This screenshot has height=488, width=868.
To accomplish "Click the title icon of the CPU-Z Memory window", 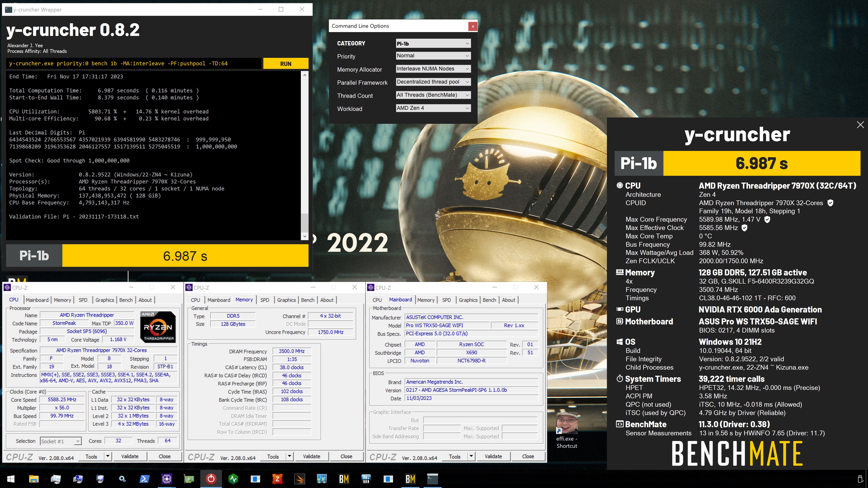I will 189,287.
